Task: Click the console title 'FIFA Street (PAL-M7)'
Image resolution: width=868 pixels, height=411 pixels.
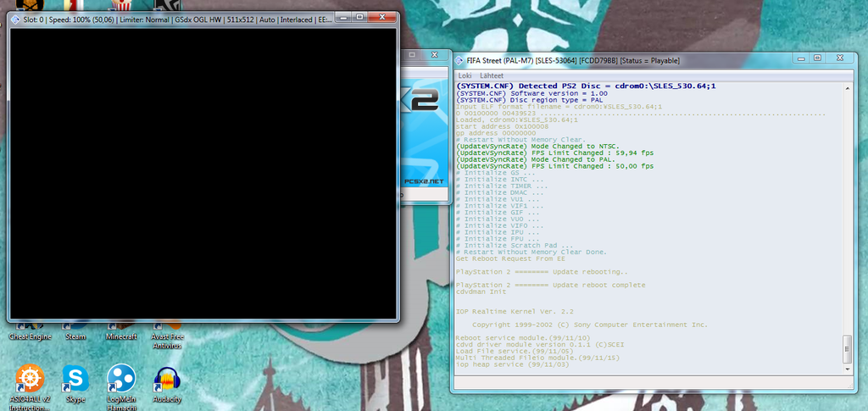Action: coord(573,60)
